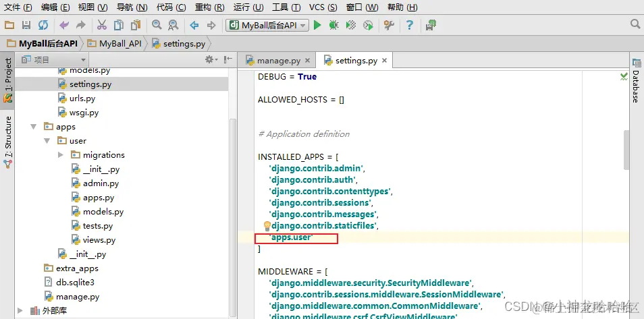Click the DEBUG = True line
The height and width of the screenshot is (319, 644).
coord(287,77)
